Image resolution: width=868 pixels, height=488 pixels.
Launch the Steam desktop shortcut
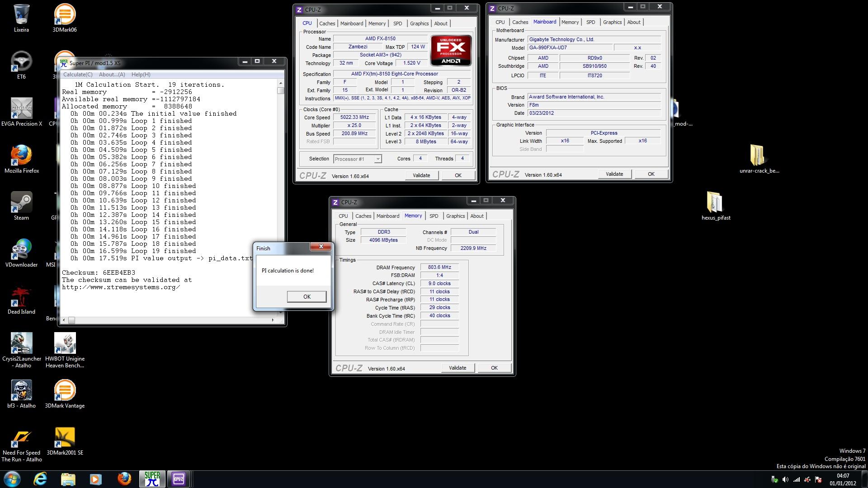(21, 206)
